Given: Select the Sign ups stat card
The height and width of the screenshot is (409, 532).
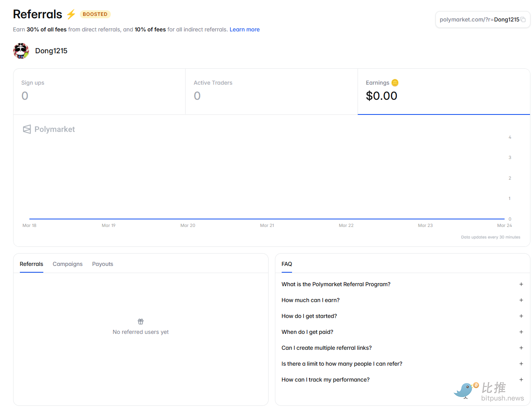Looking at the screenshot, I should tap(99, 91).
